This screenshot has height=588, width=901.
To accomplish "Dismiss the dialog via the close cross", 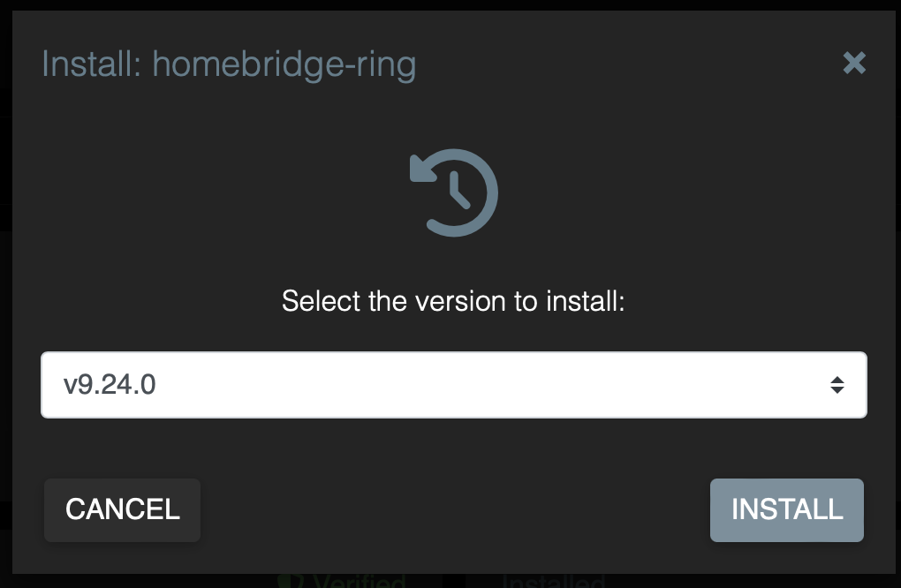I will [x=853, y=63].
